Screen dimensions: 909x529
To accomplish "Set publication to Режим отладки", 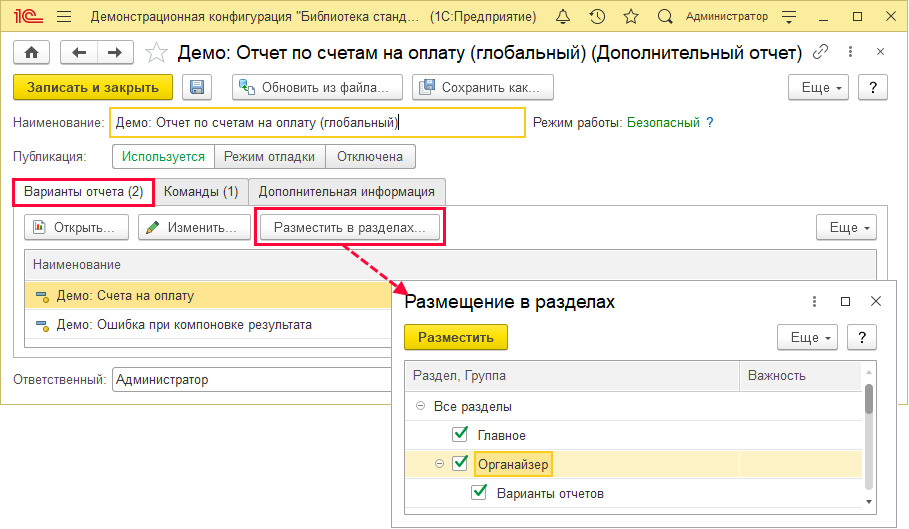I will [270, 156].
